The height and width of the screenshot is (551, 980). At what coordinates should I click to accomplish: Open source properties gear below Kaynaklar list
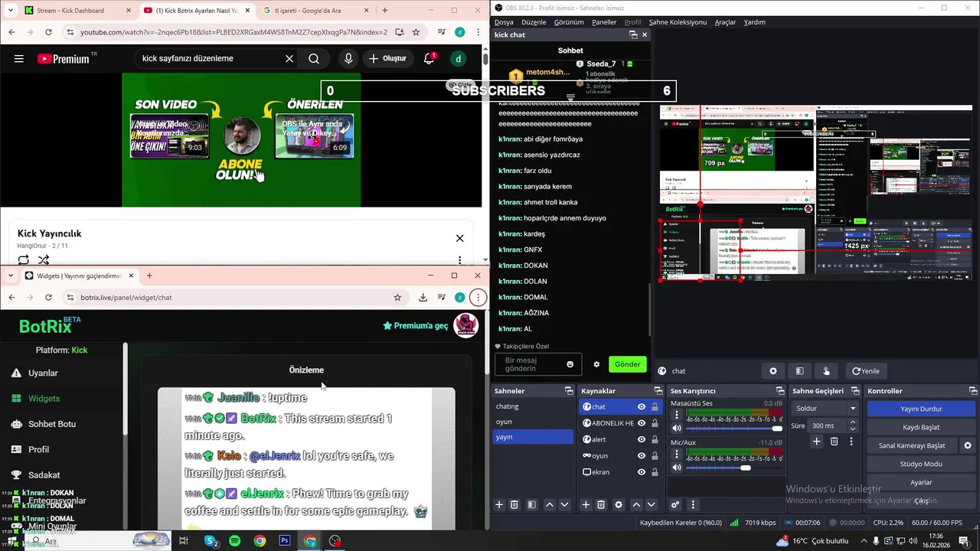coord(619,505)
